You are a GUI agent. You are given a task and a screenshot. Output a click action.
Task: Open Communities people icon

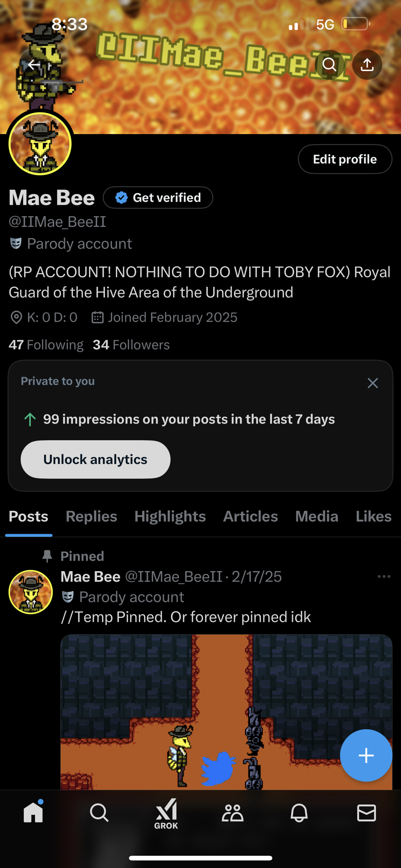click(233, 813)
